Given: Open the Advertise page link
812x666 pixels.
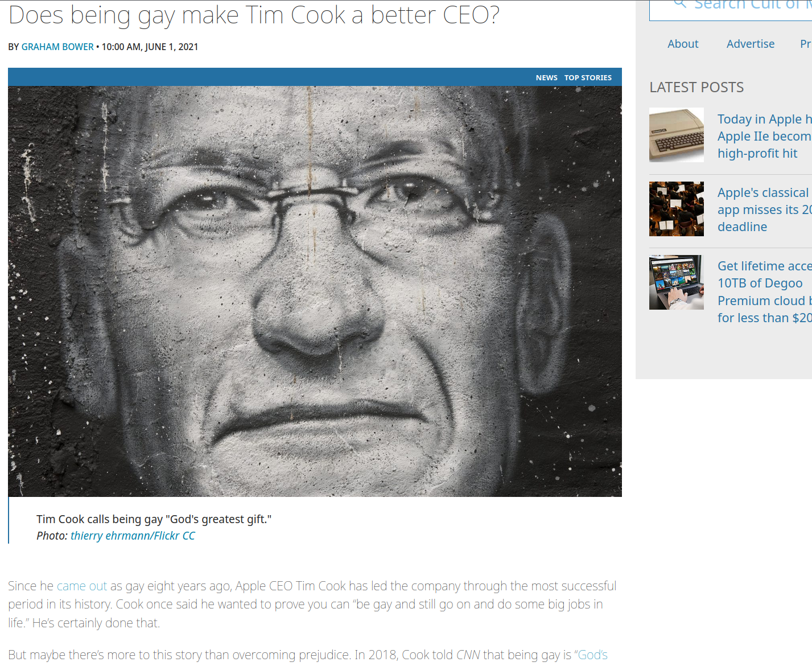Looking at the screenshot, I should (750, 44).
